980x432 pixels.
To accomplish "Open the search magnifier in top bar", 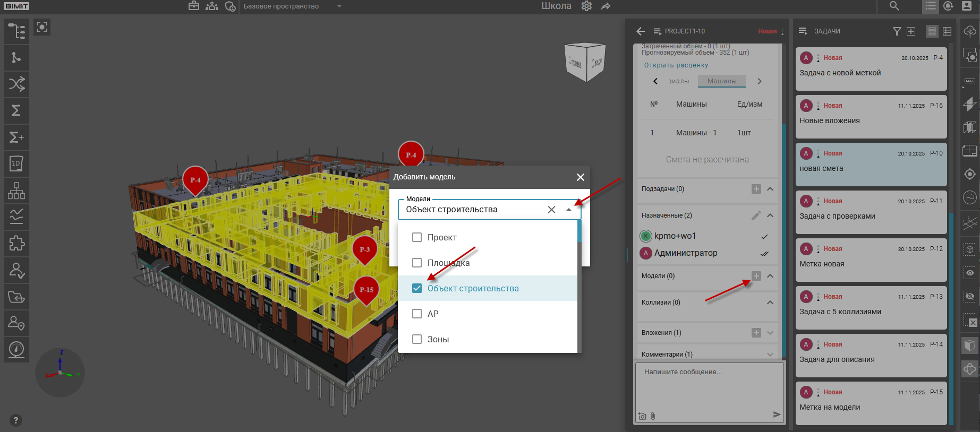I will 894,6.
